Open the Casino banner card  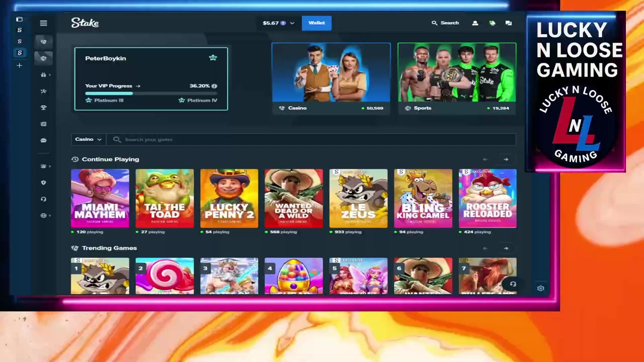[331, 78]
